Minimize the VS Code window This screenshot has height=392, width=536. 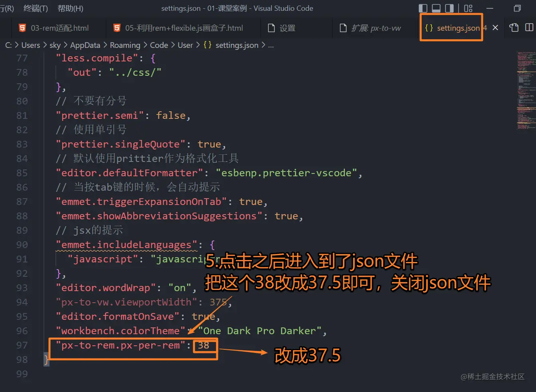[490, 8]
